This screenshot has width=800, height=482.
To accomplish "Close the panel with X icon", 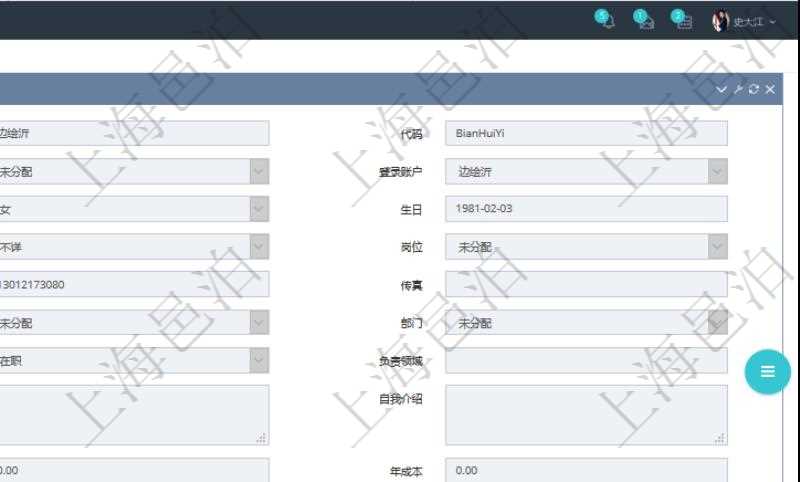I will 770,89.
